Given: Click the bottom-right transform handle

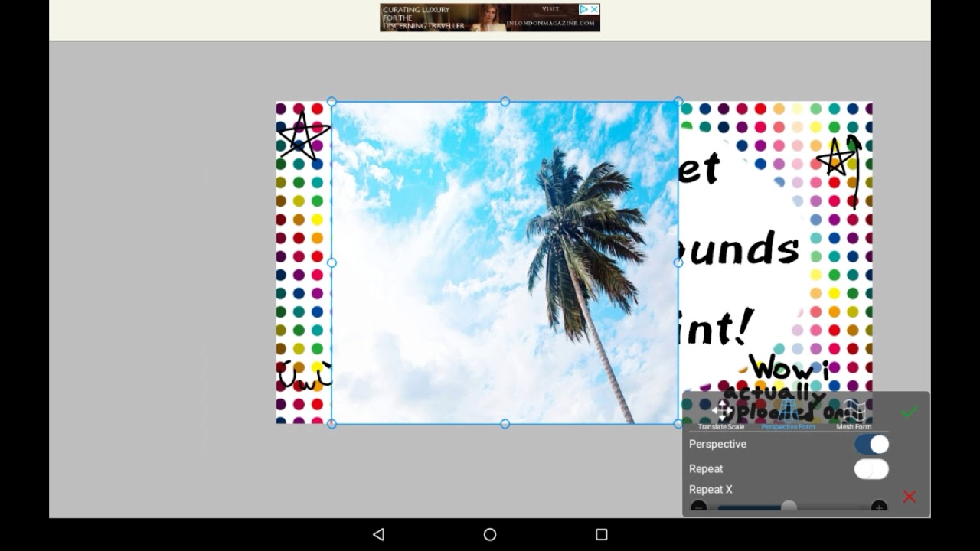Looking at the screenshot, I should (678, 423).
